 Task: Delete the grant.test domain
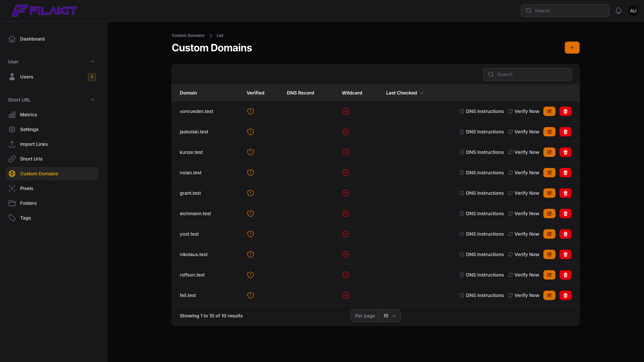click(x=566, y=193)
